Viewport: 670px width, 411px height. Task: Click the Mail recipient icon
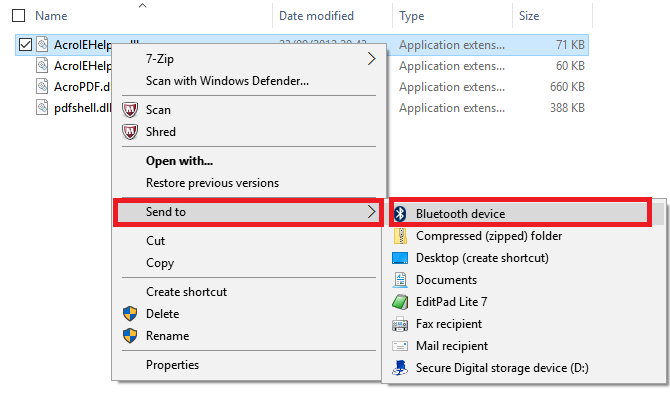400,346
